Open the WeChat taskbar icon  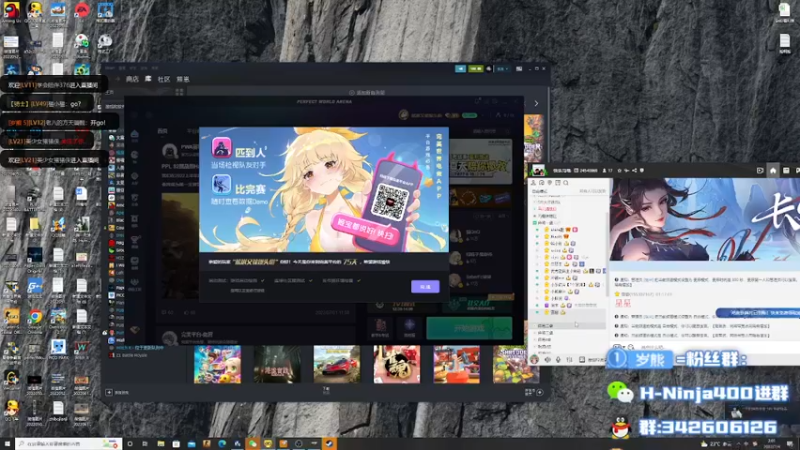point(253,444)
